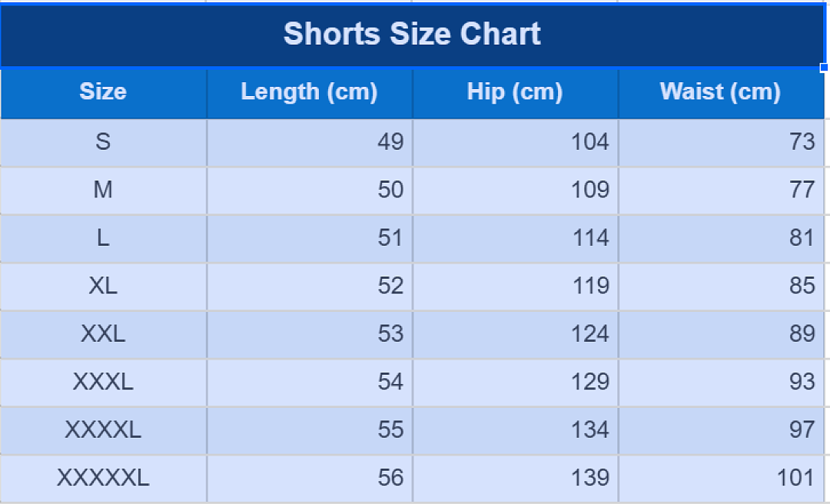Select the Shorts Size Chart title cell
The image size is (830, 504).
(x=412, y=35)
